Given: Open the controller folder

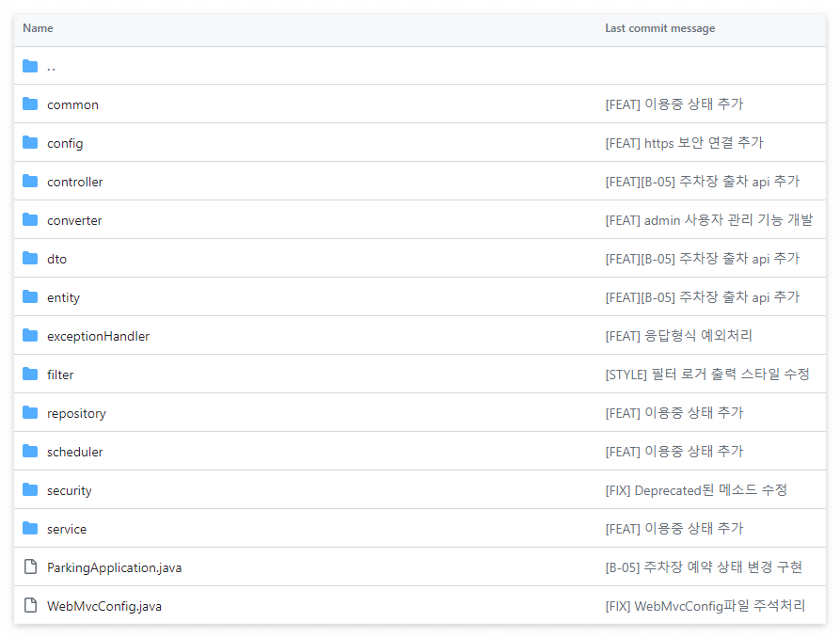Looking at the screenshot, I should tap(75, 183).
